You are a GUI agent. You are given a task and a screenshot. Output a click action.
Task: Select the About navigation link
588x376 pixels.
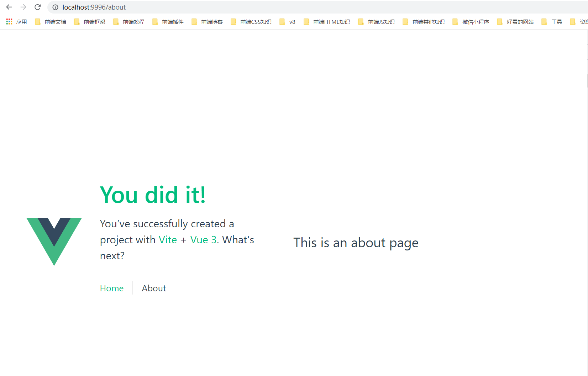point(154,288)
